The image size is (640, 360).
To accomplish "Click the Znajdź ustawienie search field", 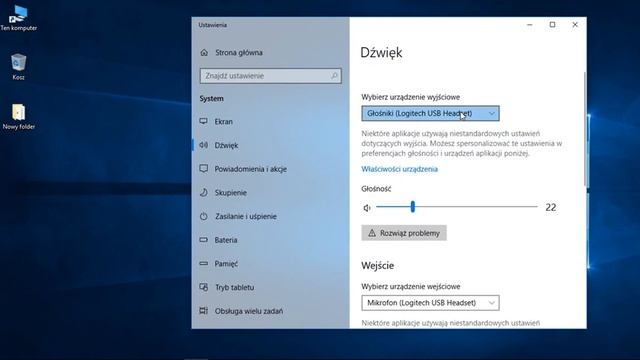I will click(270, 76).
